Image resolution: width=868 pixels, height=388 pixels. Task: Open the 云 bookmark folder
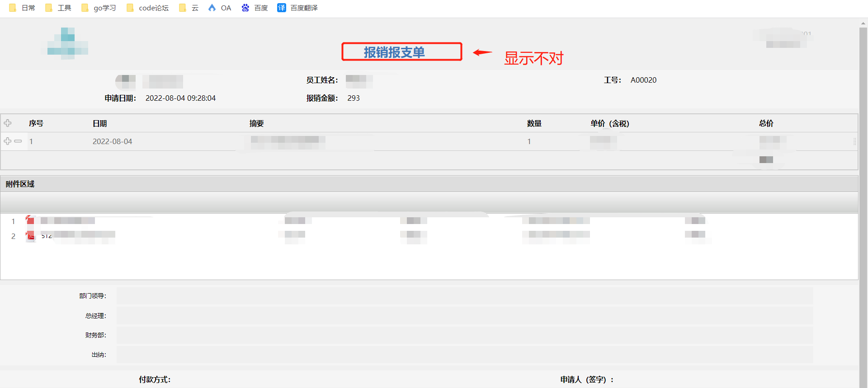coord(189,8)
